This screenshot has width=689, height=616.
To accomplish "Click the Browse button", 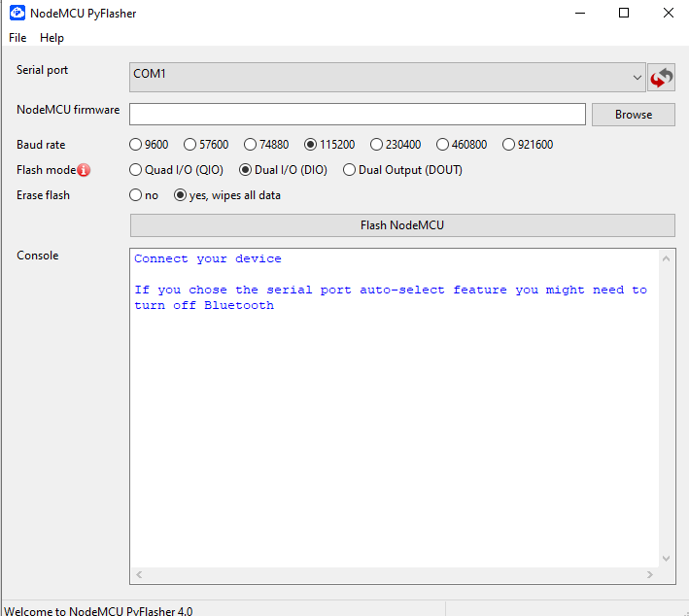I will click(634, 115).
